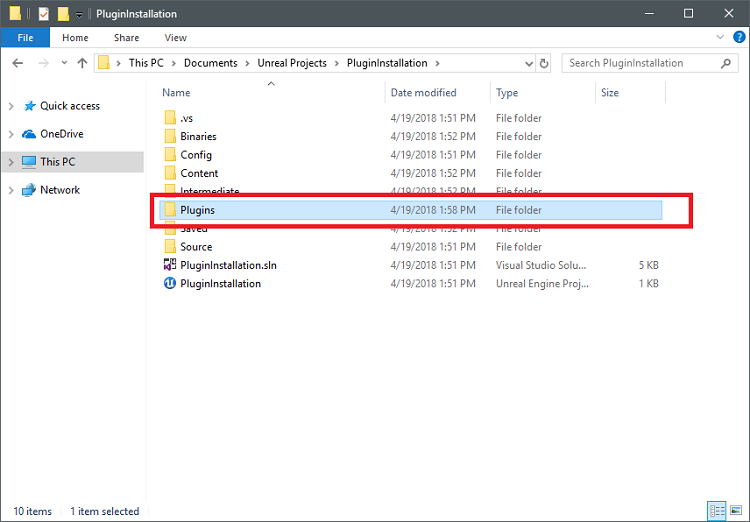Click the Help question mark icon
Screen dimensions: 750x522
pyautogui.click(x=738, y=38)
